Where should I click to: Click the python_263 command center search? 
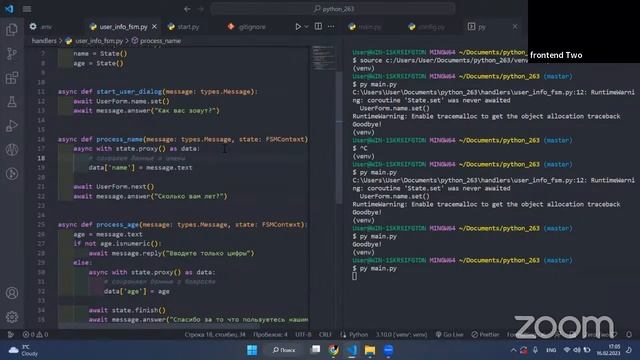click(333, 9)
